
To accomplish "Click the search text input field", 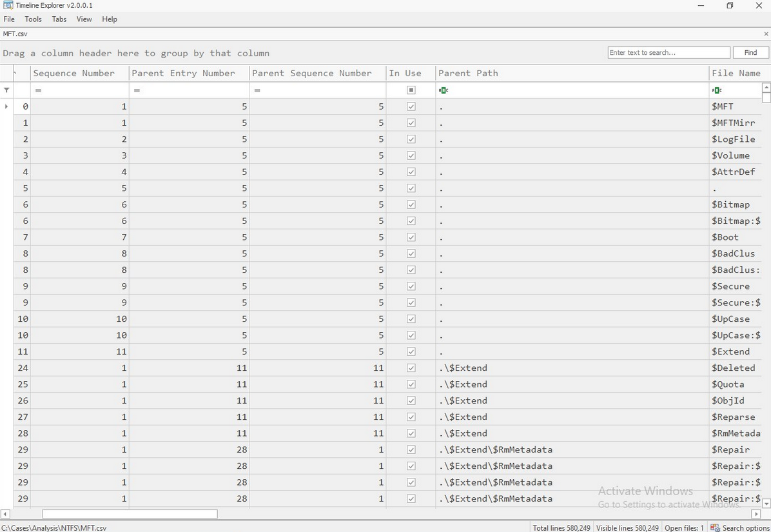I will click(669, 53).
